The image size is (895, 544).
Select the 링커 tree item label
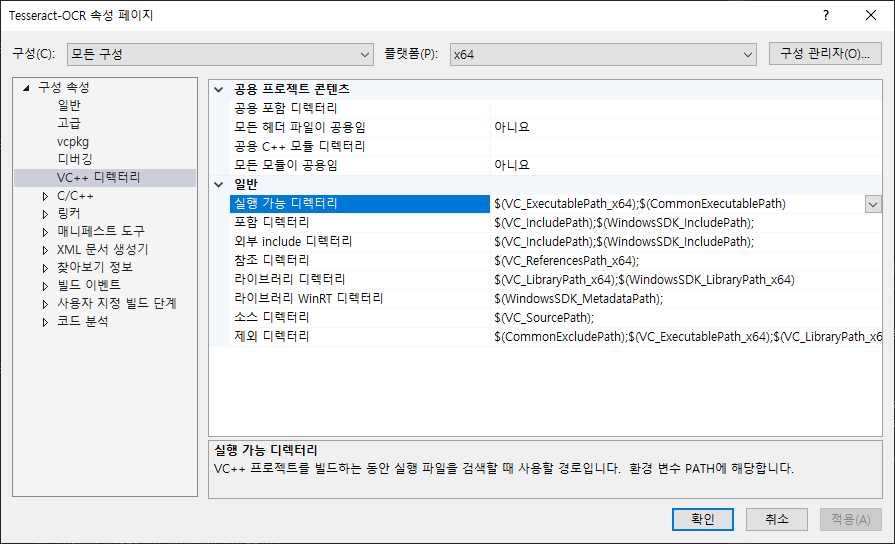pyautogui.click(x=69, y=213)
